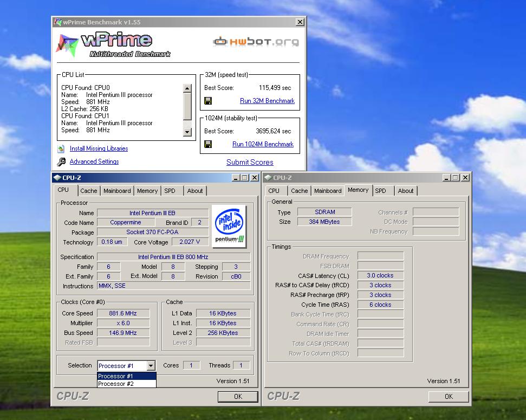Open the Mainboard tab in left CPU-Z
526x420 pixels.
click(117, 191)
